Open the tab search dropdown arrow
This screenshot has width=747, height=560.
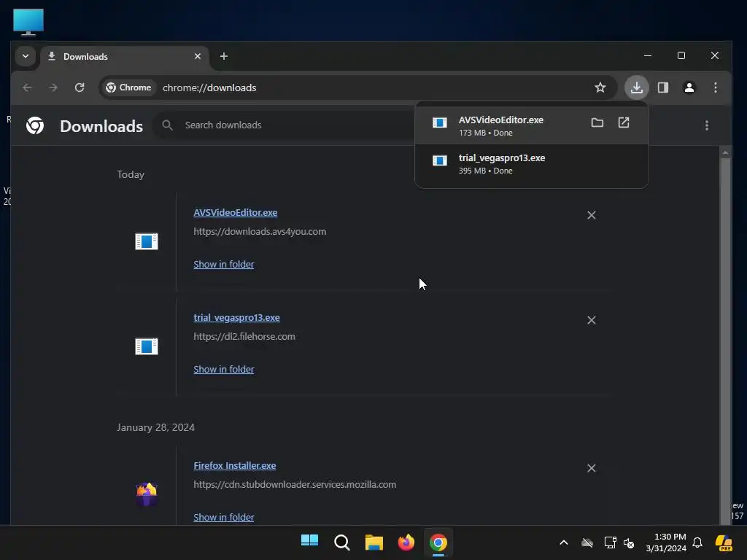pos(26,56)
